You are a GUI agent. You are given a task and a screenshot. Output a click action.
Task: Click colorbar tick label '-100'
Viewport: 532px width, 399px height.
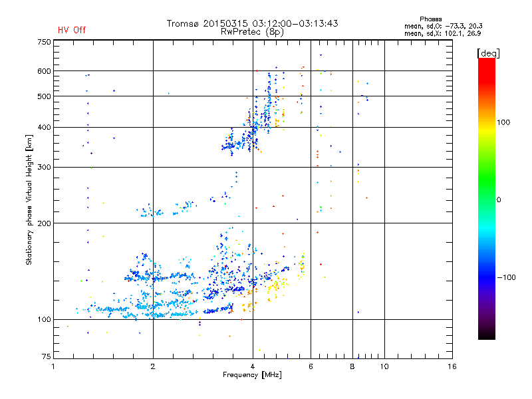506,277
